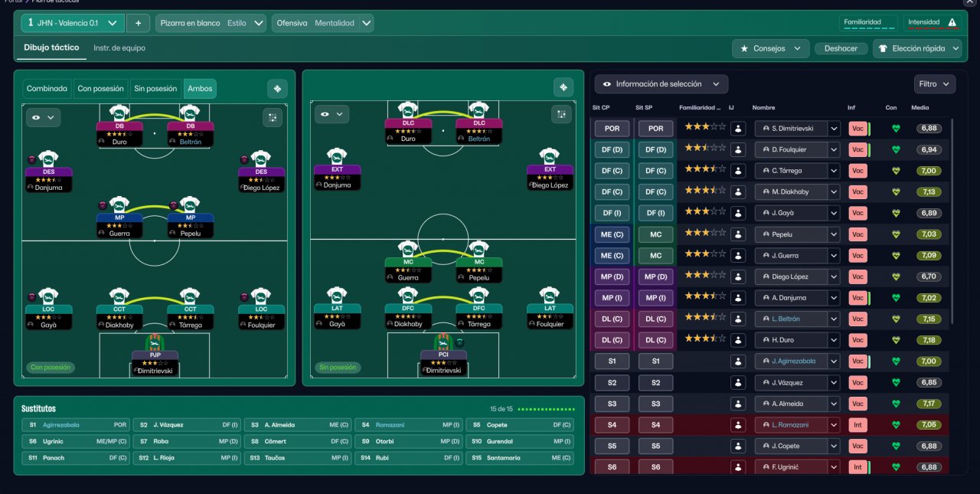Open the Información de selección dropdown
The height and width of the screenshot is (494, 980).
pos(661,84)
